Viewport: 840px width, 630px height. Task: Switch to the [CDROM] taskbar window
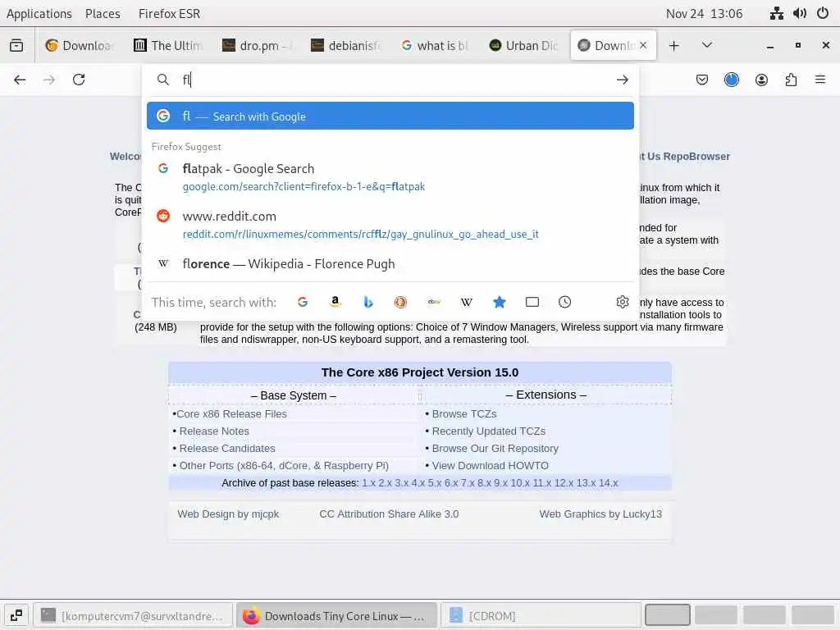pos(541,615)
